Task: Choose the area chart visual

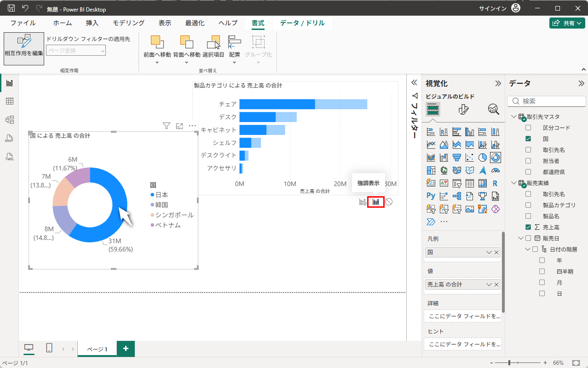Action: [x=444, y=145]
